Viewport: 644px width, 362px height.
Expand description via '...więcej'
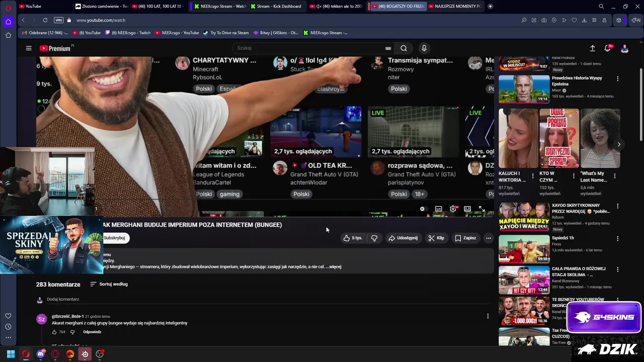(x=334, y=266)
